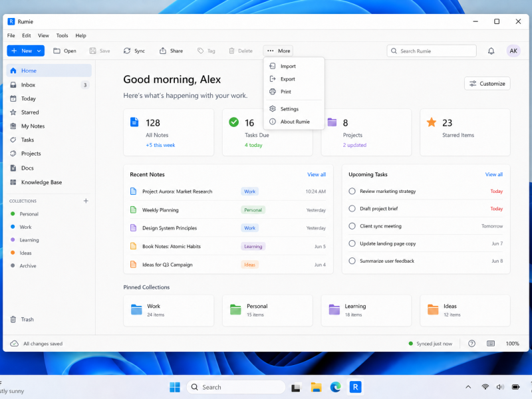Open the notifications bell
Image resolution: width=532 pixels, height=399 pixels.
pos(491,51)
